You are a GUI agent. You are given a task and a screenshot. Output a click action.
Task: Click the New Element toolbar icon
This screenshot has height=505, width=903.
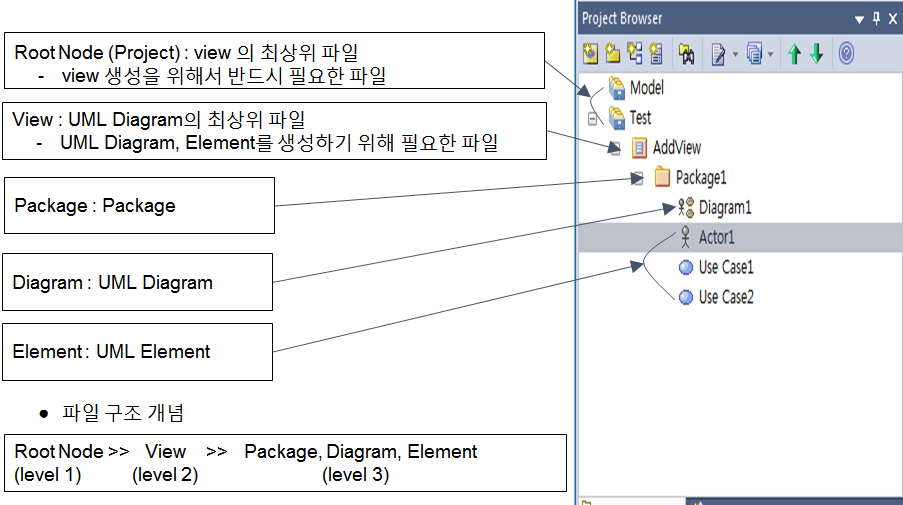coord(656,54)
